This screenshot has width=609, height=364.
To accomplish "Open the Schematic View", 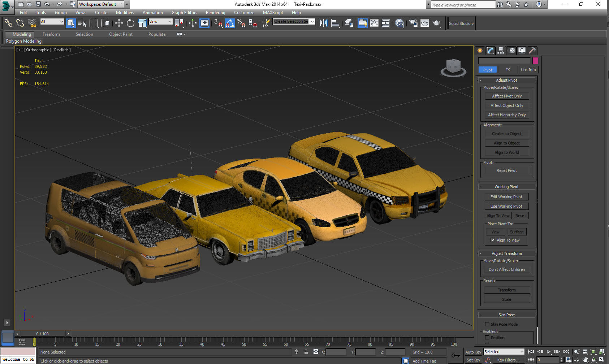I will (x=386, y=23).
